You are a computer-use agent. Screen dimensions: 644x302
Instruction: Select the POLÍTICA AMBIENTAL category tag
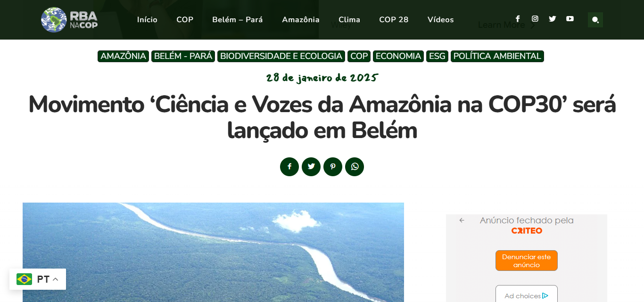(x=497, y=56)
